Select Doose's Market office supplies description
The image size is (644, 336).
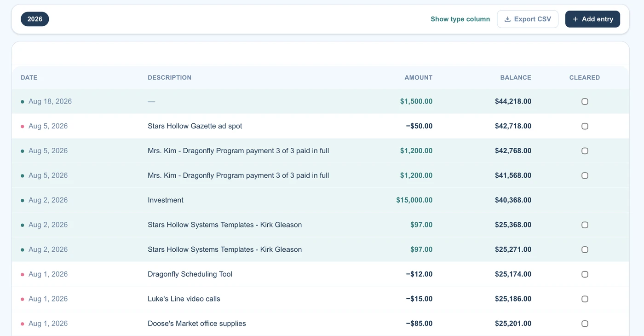(x=197, y=324)
